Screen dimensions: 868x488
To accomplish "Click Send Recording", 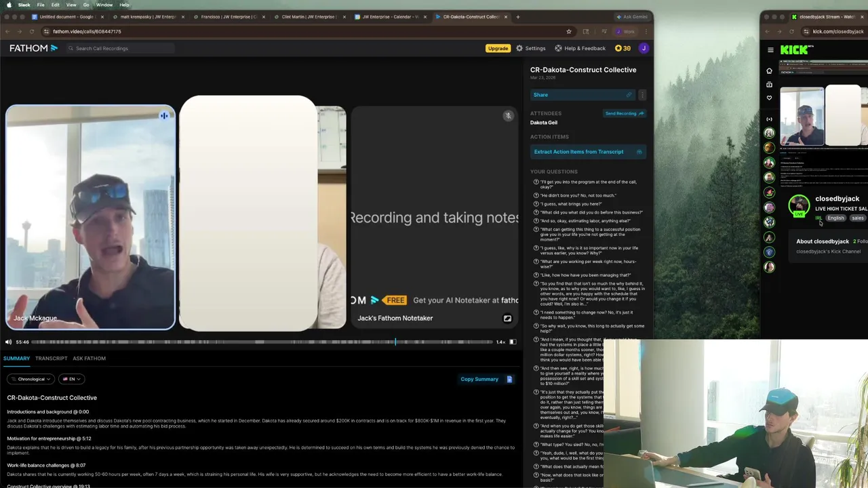I will pyautogui.click(x=624, y=113).
